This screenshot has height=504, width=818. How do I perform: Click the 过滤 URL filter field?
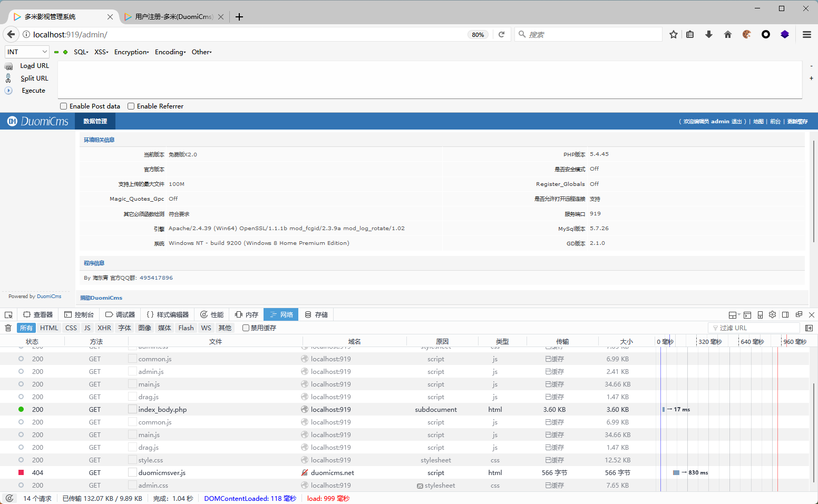754,328
